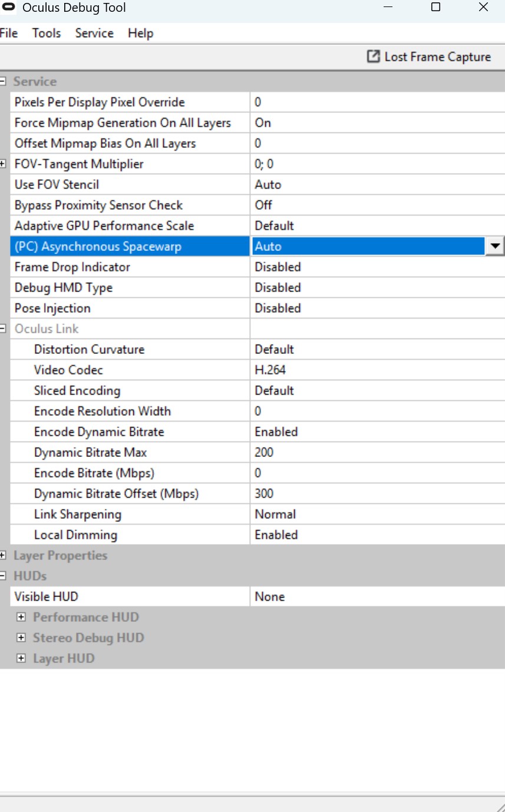Collapse the Oculus Link section

(x=3, y=329)
